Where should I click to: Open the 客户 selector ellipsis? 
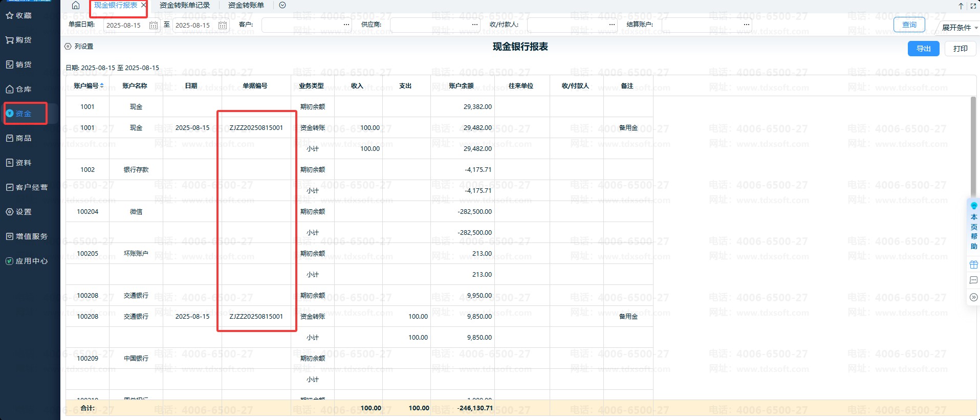tap(346, 25)
